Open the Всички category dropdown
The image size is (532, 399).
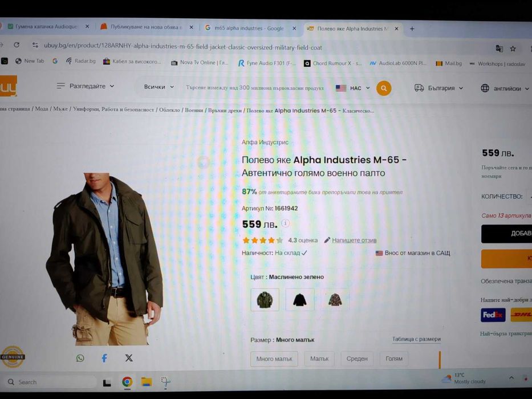(159, 87)
